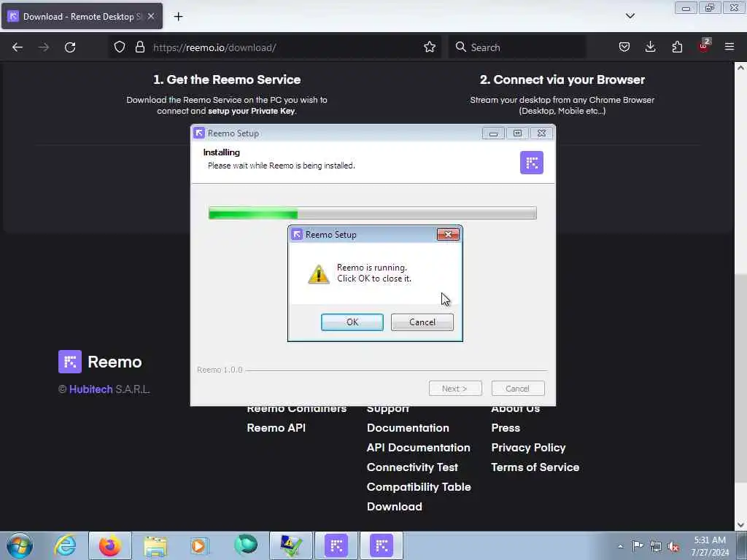Open Pocket save icon
The image size is (747, 560).
pos(624,47)
